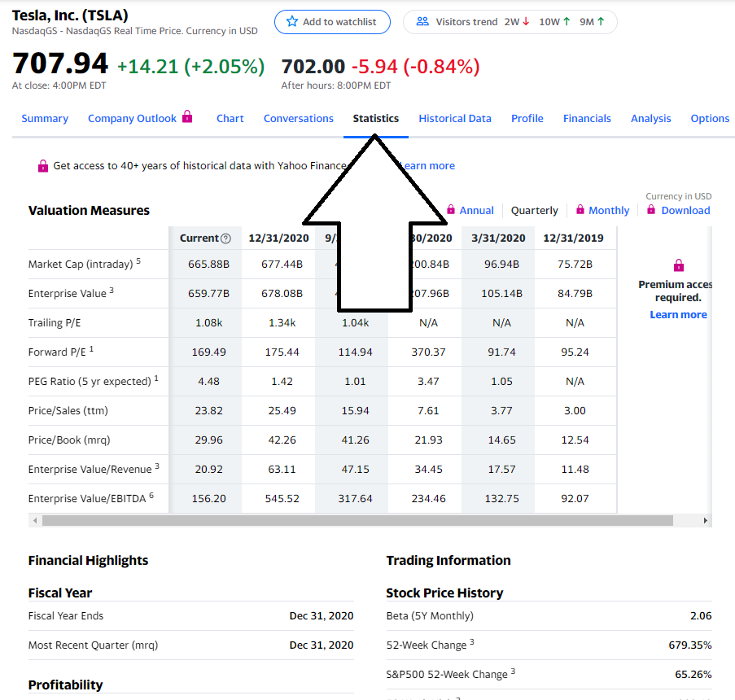
Task: Click the 707.94 closing price
Action: (60, 63)
